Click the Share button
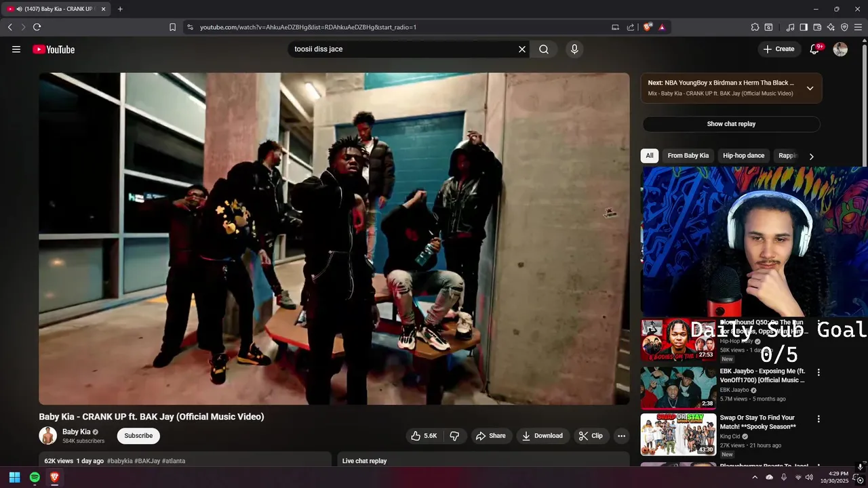This screenshot has width=868, height=488. click(x=491, y=436)
